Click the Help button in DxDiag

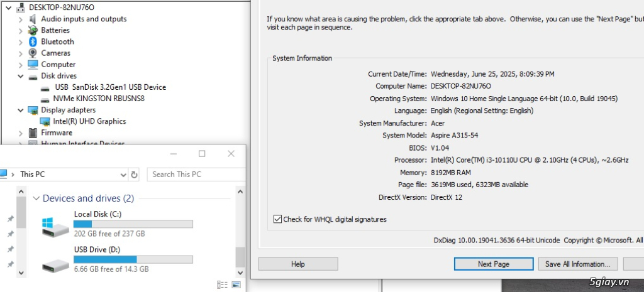coord(297,264)
